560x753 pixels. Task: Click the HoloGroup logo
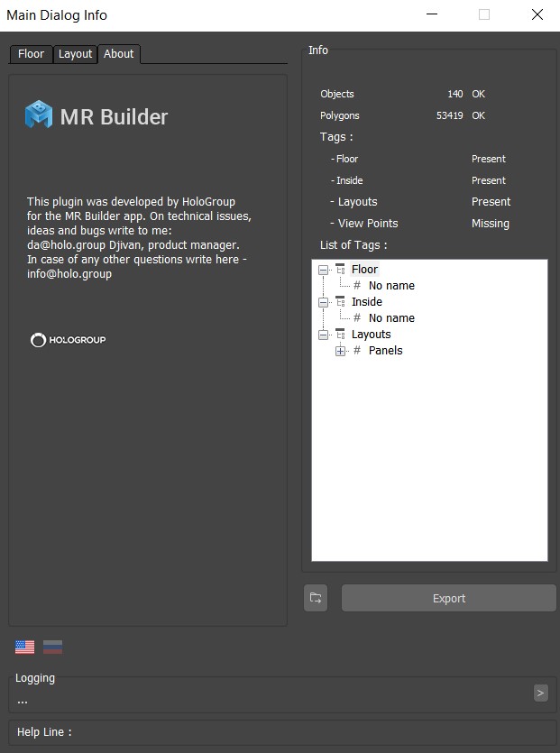click(x=69, y=340)
